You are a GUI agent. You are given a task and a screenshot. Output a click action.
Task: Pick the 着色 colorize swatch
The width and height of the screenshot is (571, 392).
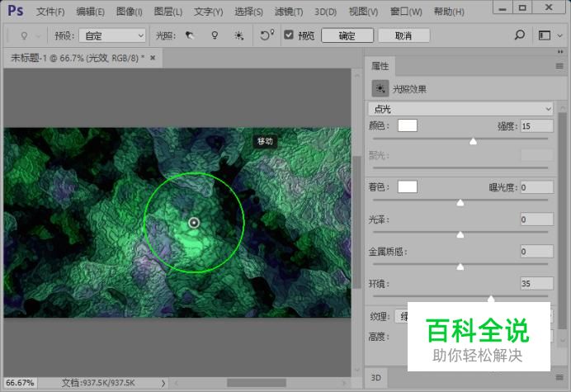point(408,187)
